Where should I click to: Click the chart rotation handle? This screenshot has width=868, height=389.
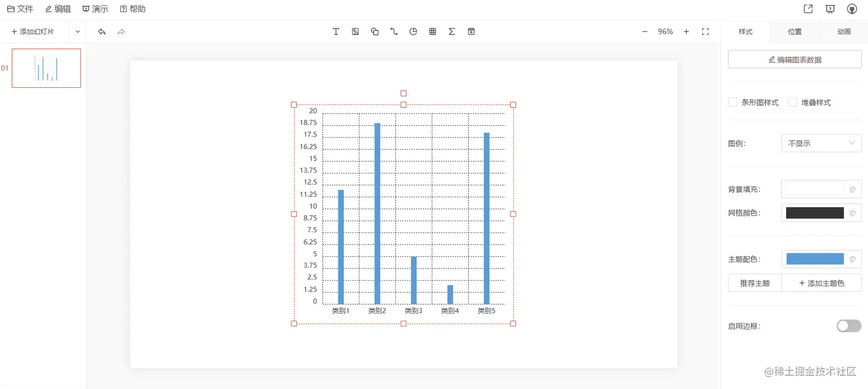404,93
